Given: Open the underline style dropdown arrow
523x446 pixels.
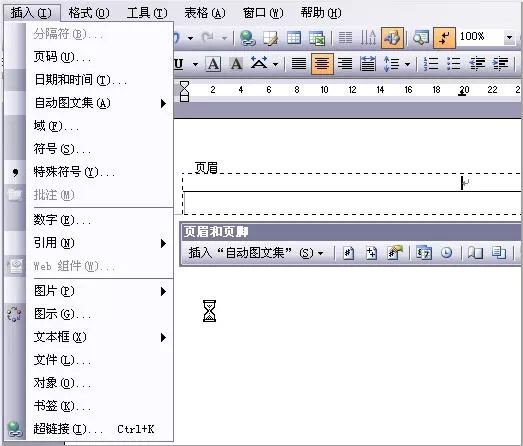Looking at the screenshot, I should tap(195, 64).
